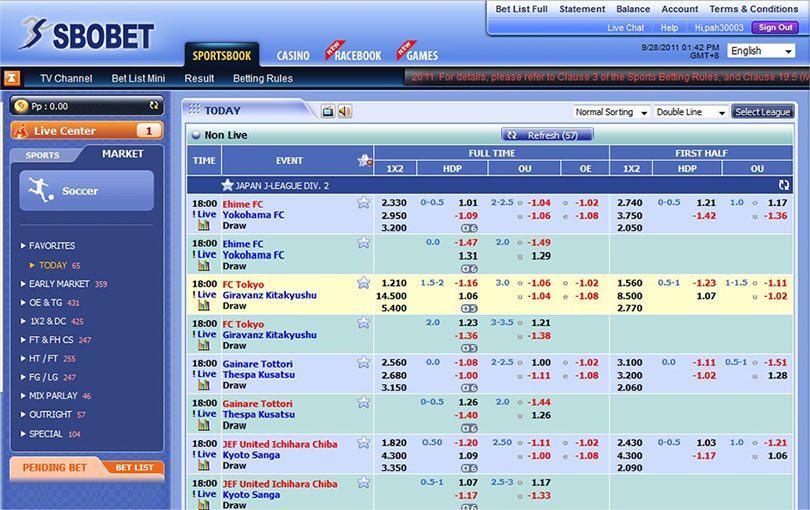Open more bet types for first JEF United match

[469, 468]
